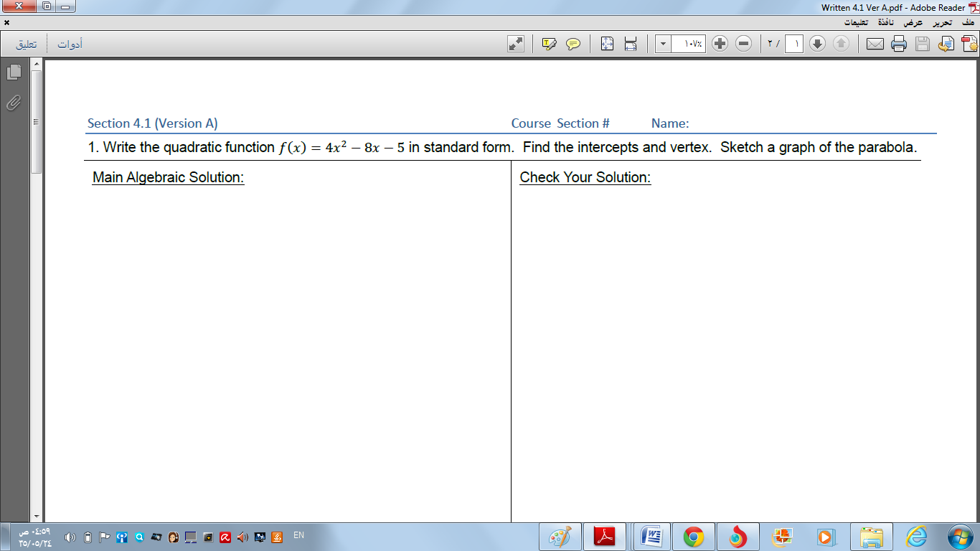Click the vertical scrollbar track
This screenshot has height=551, width=980.
click(x=37, y=287)
